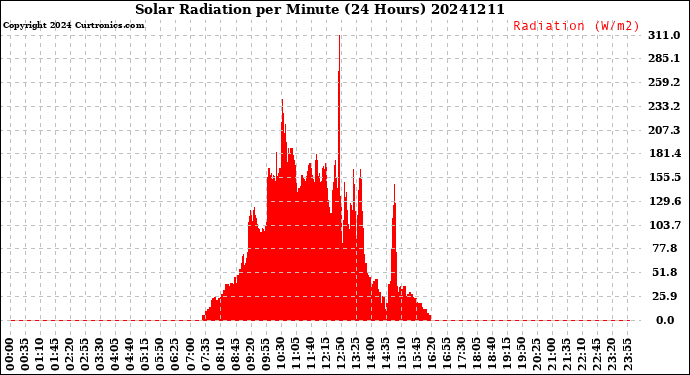Click the x-axis time label 11:40
The height and width of the screenshot is (375, 690).
pos(310,355)
